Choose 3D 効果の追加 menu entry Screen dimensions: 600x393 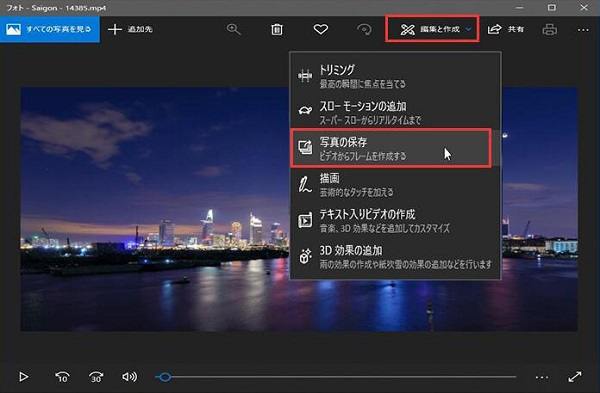tap(395, 257)
